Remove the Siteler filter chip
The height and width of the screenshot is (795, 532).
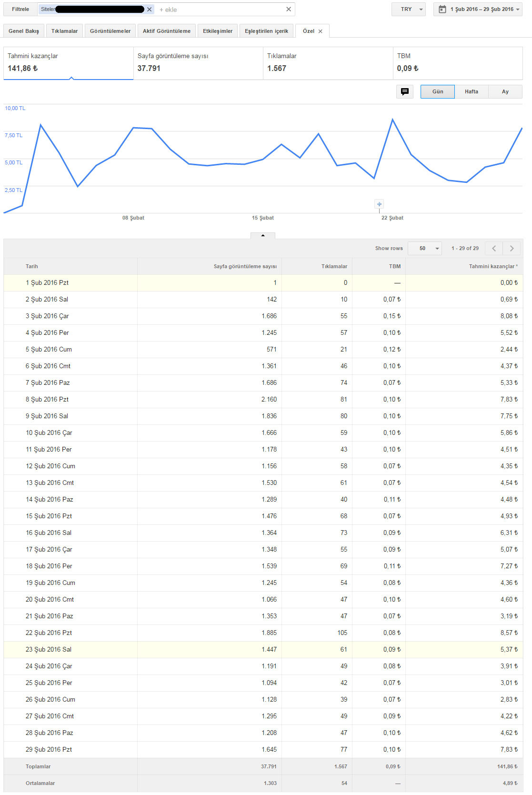150,10
